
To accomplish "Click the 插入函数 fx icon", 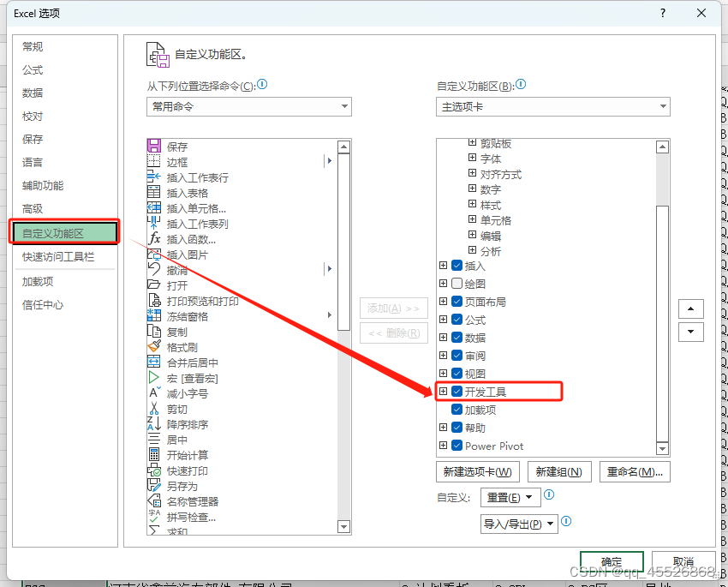I will point(154,239).
